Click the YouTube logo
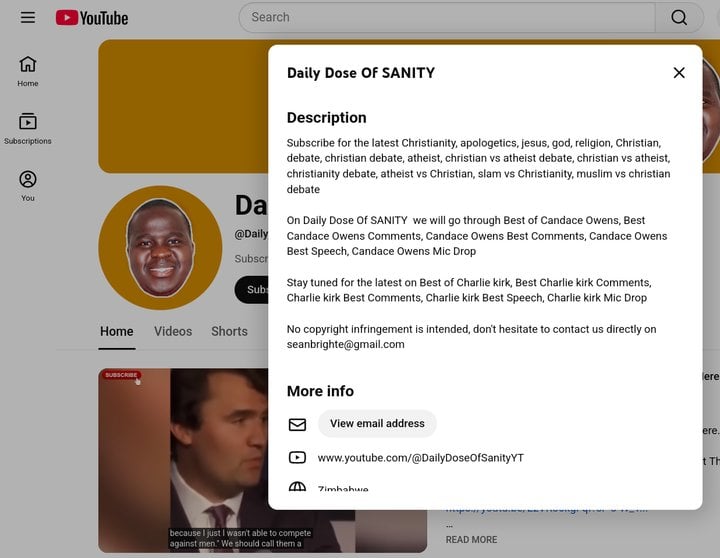Image resolution: width=720 pixels, height=558 pixels. tap(92, 17)
